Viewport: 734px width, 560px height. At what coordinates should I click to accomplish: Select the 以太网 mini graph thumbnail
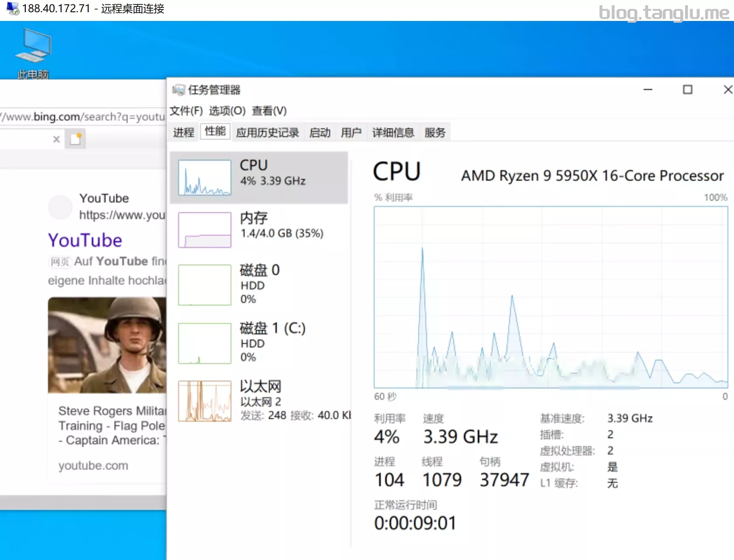(205, 401)
